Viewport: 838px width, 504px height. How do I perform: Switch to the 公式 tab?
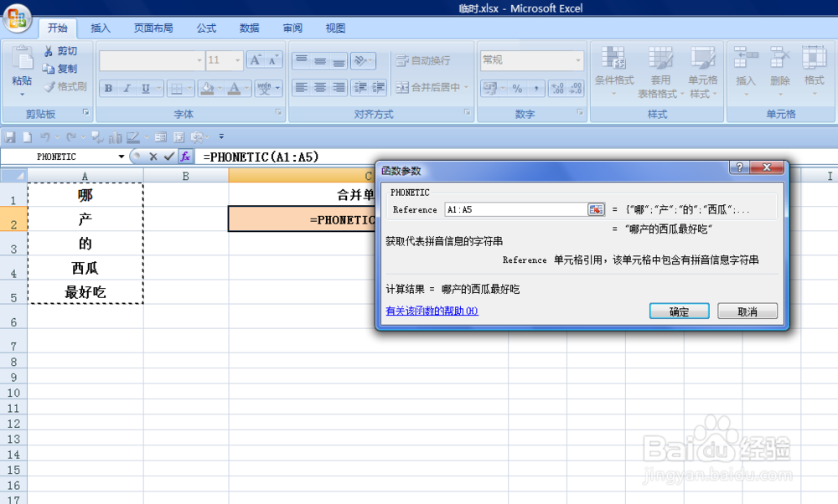point(206,28)
